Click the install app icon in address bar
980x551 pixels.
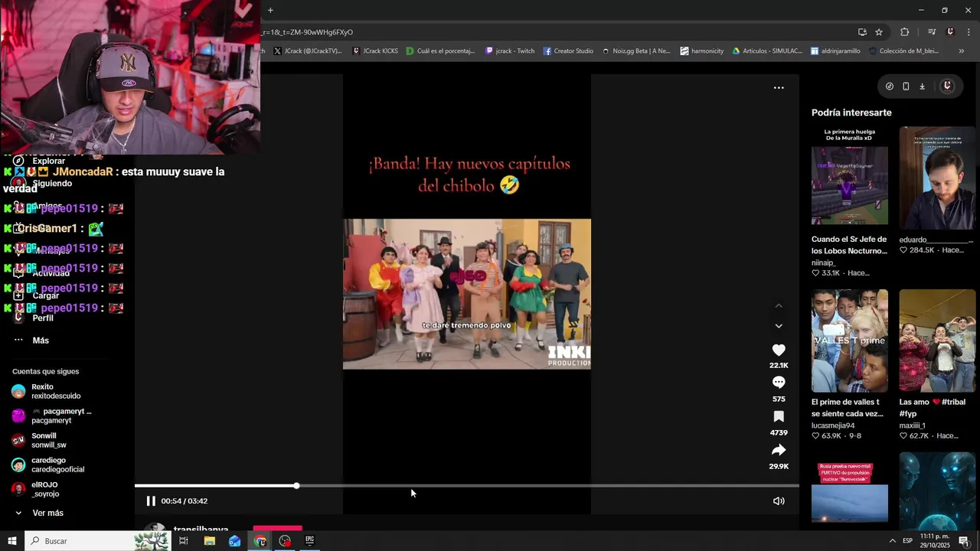(x=862, y=32)
